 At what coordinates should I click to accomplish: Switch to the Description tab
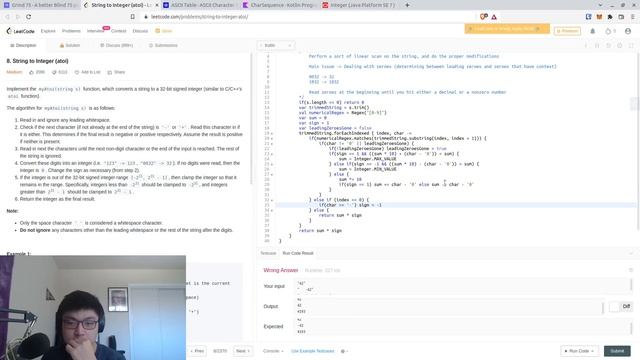(23, 45)
